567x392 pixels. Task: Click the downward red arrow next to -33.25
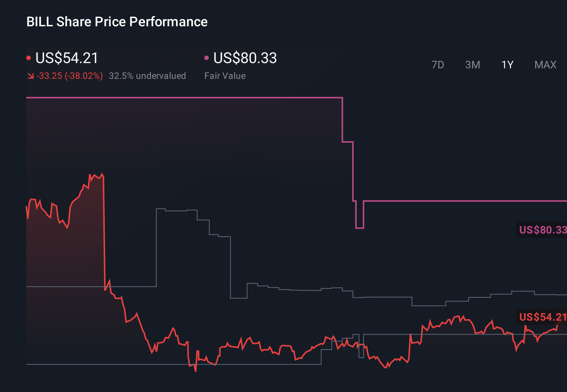click(x=31, y=75)
